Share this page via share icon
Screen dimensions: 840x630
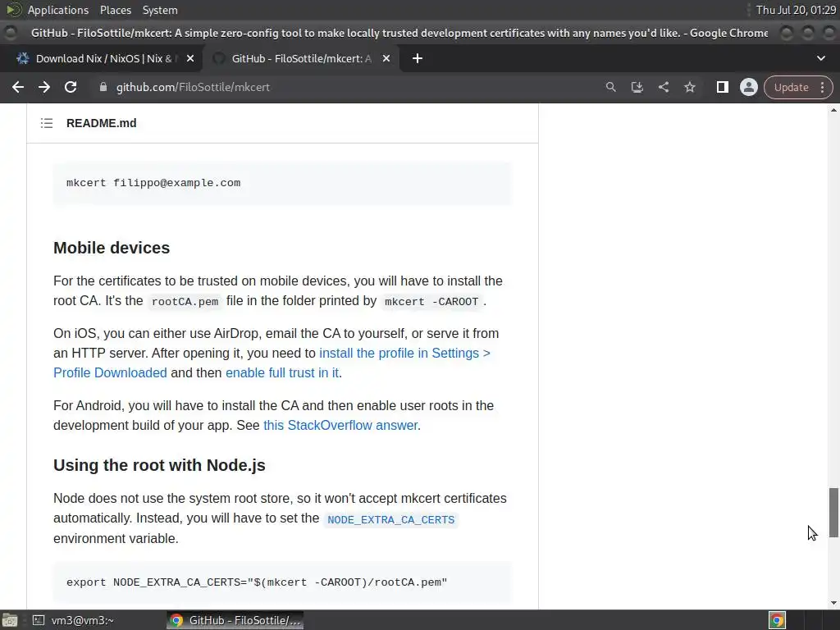point(663,87)
